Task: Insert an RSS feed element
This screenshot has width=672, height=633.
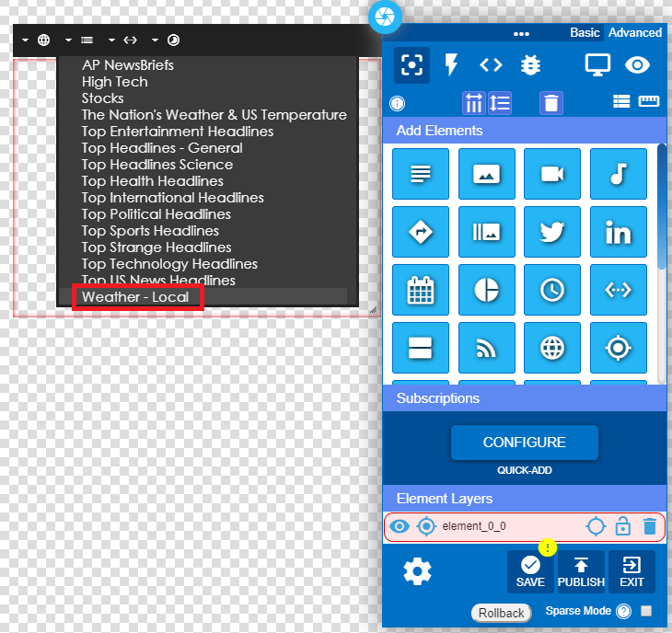Action: click(486, 348)
